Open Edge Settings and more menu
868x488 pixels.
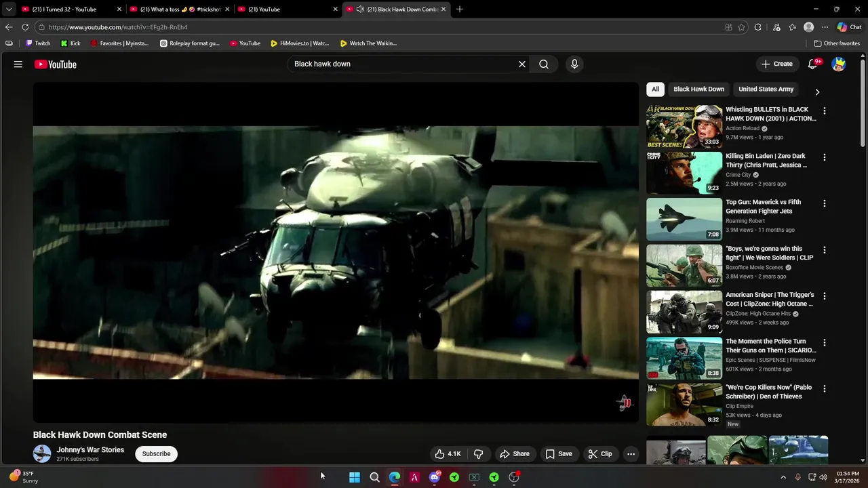[825, 27]
